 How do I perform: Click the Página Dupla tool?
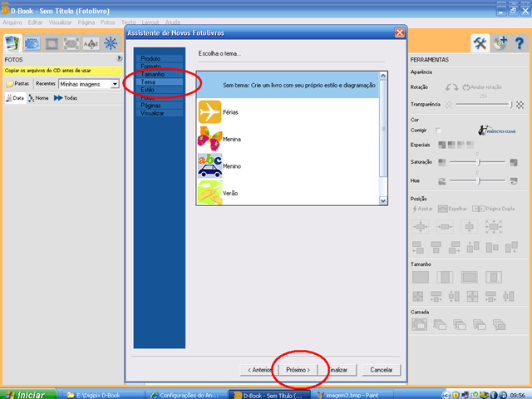click(x=493, y=209)
